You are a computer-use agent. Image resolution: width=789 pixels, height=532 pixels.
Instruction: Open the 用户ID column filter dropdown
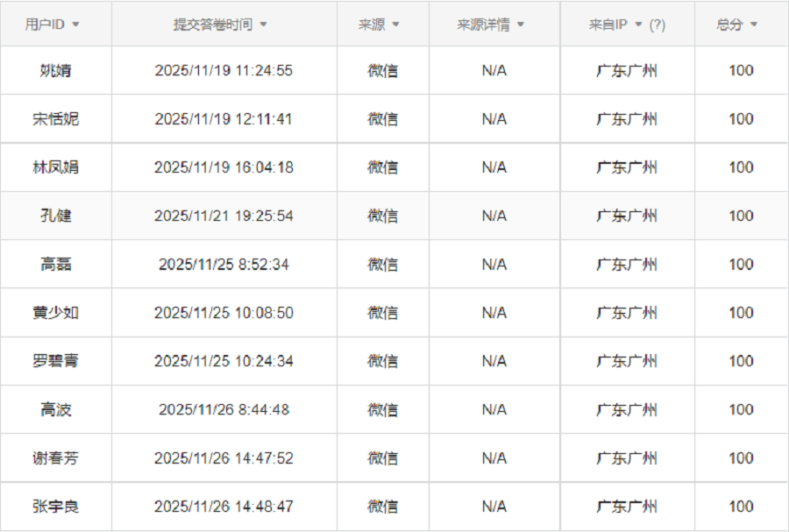point(77,25)
